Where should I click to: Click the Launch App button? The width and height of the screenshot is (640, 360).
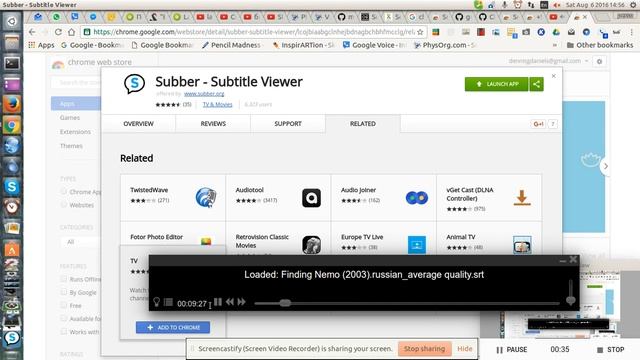(x=496, y=84)
